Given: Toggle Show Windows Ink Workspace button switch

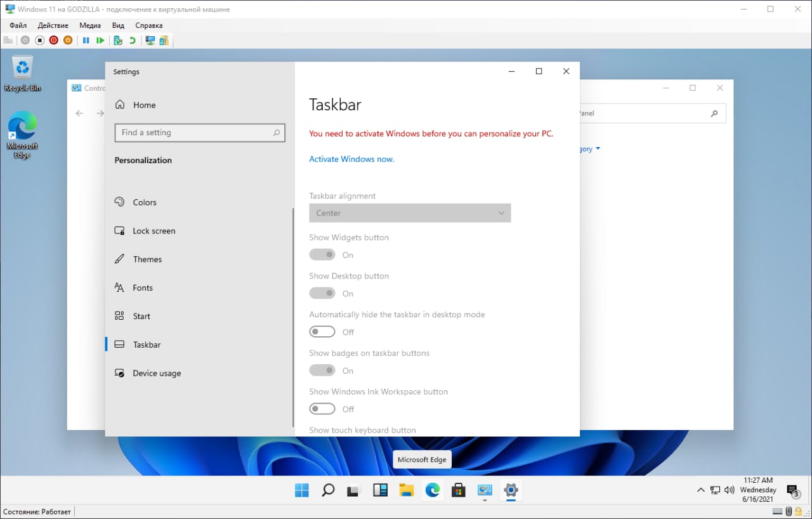Looking at the screenshot, I should (322, 409).
